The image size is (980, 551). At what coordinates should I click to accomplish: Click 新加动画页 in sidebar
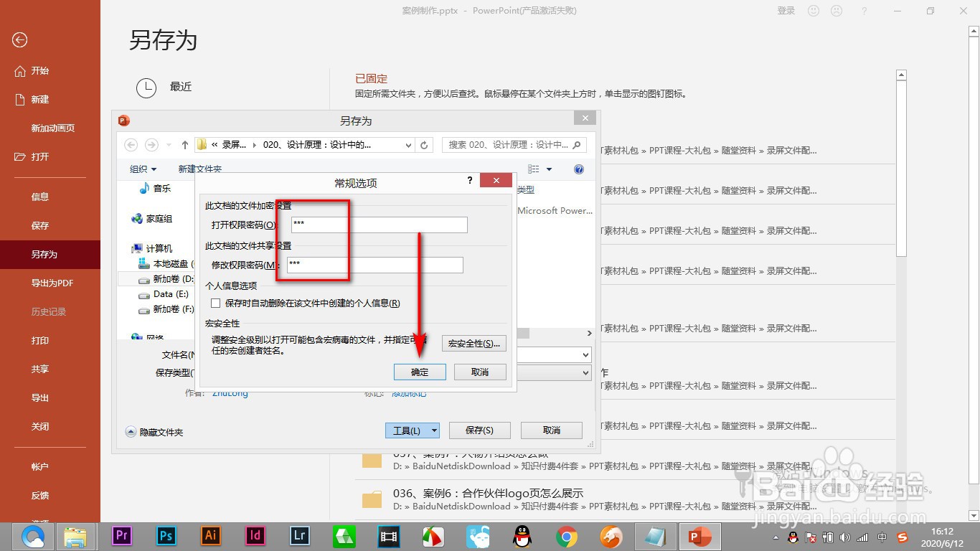click(53, 128)
